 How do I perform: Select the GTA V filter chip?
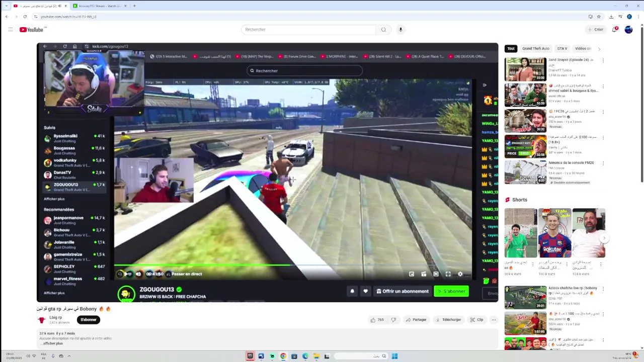pos(562,49)
